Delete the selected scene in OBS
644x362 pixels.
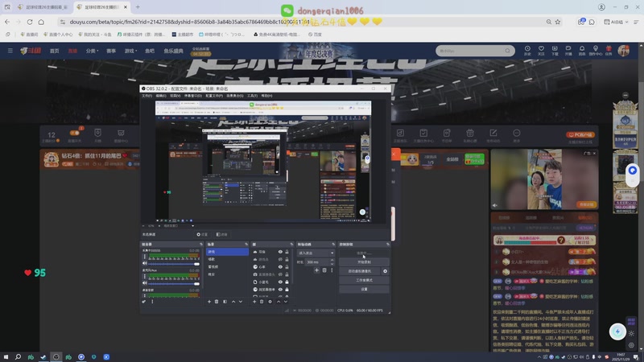click(x=217, y=302)
